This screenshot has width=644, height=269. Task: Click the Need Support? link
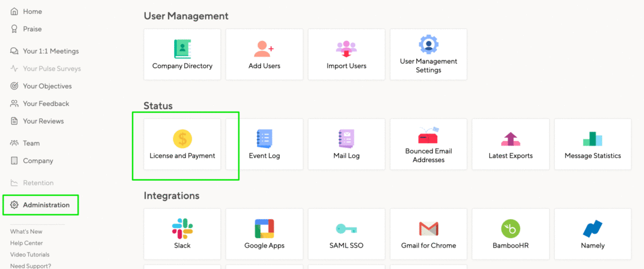30,266
